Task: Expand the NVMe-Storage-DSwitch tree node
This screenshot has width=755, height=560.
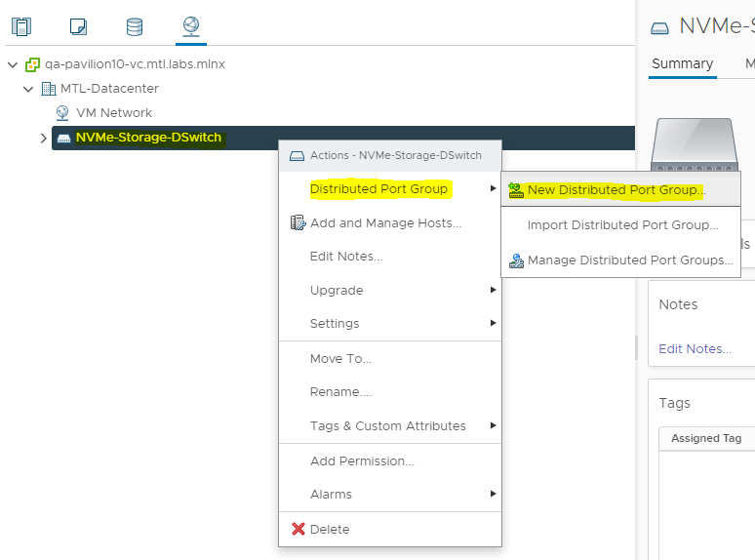Action: pos(43,139)
